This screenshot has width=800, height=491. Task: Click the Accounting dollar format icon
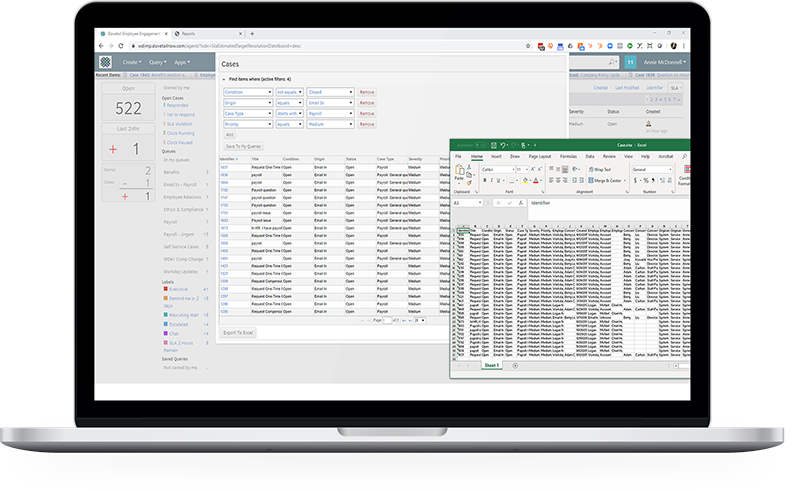point(636,180)
